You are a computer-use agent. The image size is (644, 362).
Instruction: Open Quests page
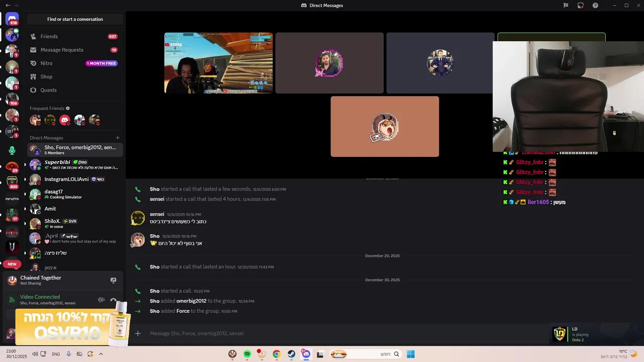pyautogui.click(x=75, y=90)
